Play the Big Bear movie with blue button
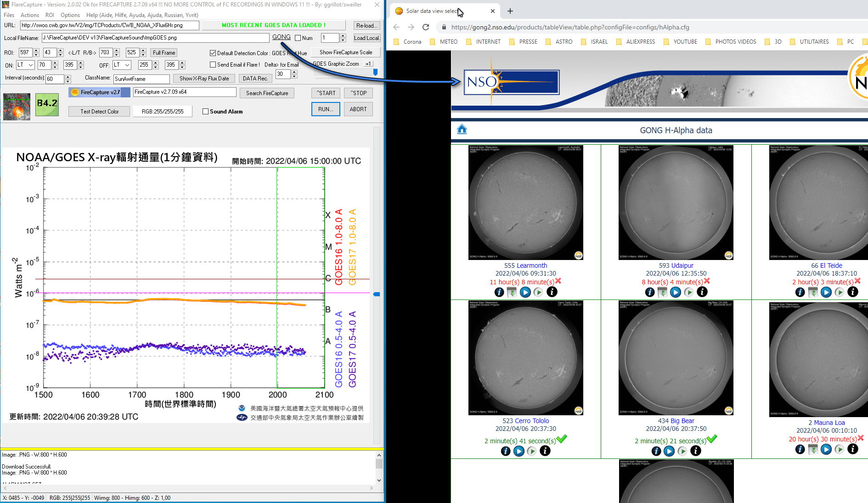Viewport: 868px width, 503px height. point(669,451)
